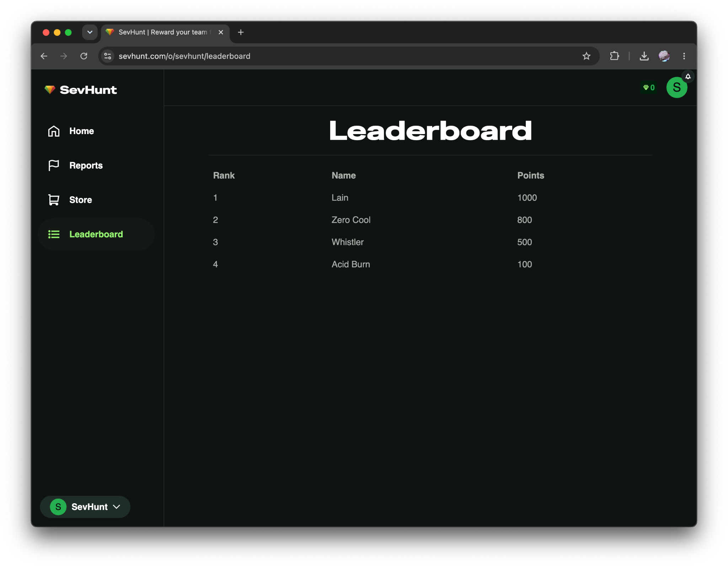728x568 pixels.
Task: Click Whistler's 500 points value
Action: [525, 242]
